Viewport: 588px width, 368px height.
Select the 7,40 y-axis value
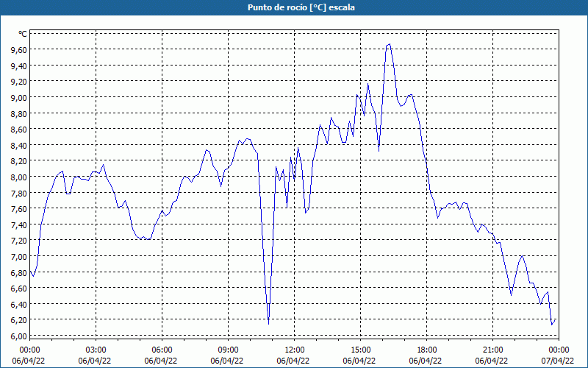click(19, 224)
